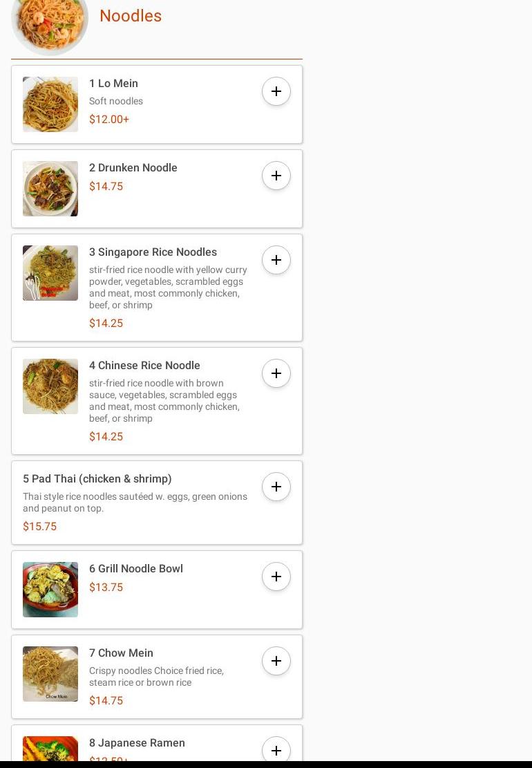Select the Noodles category header image
Image resolution: width=532 pixels, height=768 pixels.
(50, 21)
